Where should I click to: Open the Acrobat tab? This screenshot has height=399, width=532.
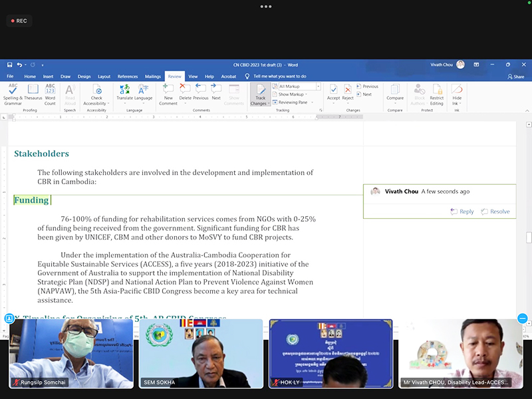pyautogui.click(x=228, y=76)
